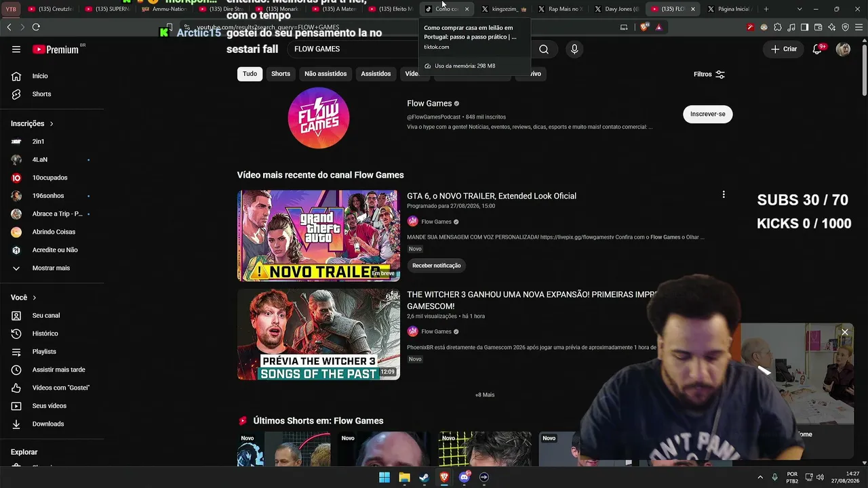Open File Explorer from the taskbar

tap(404, 477)
